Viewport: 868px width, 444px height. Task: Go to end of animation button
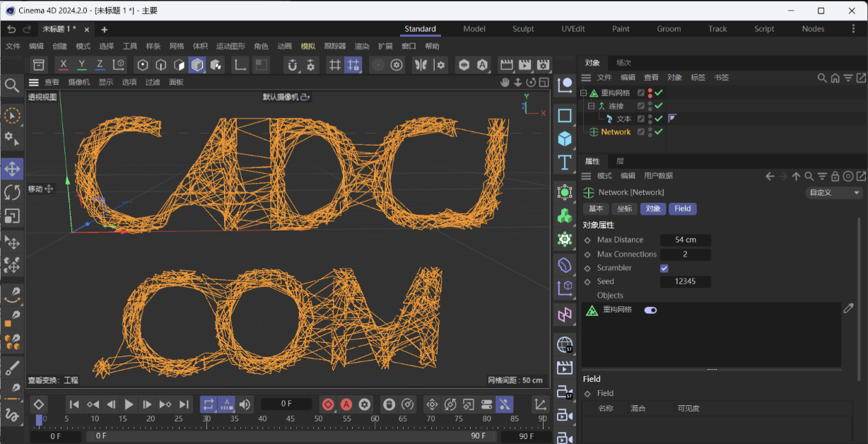coord(184,404)
